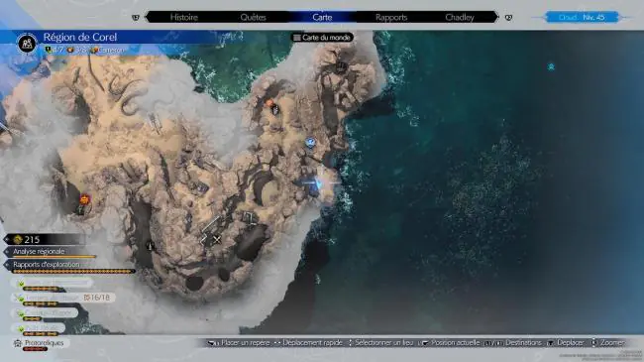Expand the 215 points counter row
This screenshot has width=644, height=362.
click(x=45, y=239)
